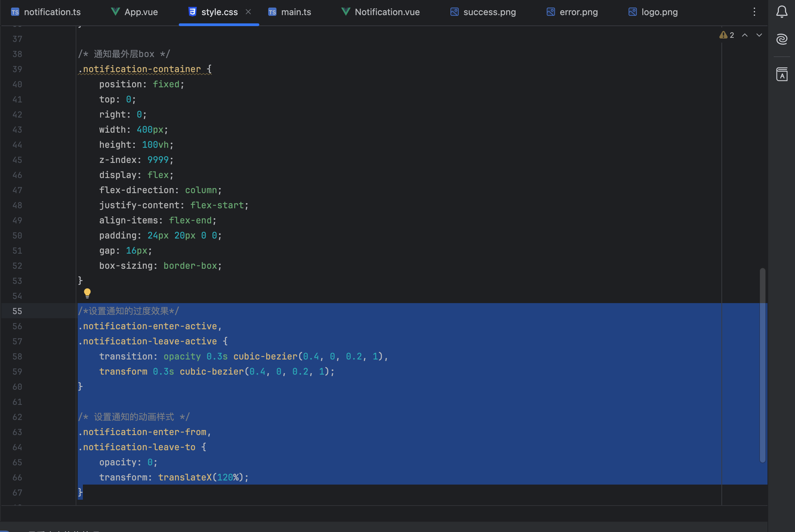Viewport: 795px width, 532px height.
Task: Click the vertical editor scrollbar thumb
Action: [762, 364]
